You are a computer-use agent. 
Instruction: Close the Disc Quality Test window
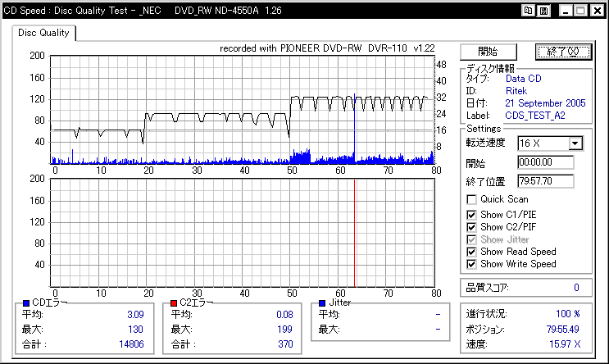tap(598, 11)
